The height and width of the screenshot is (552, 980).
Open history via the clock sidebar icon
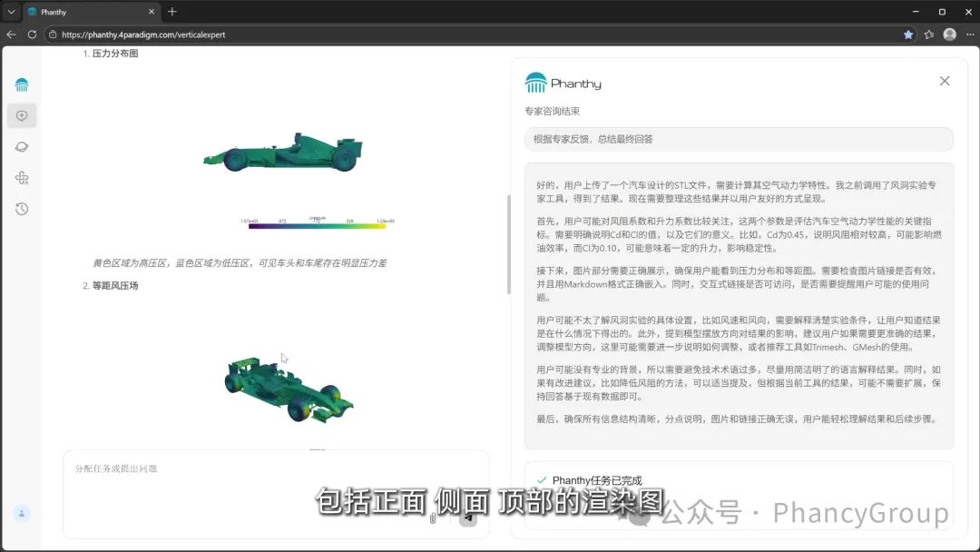(x=22, y=209)
